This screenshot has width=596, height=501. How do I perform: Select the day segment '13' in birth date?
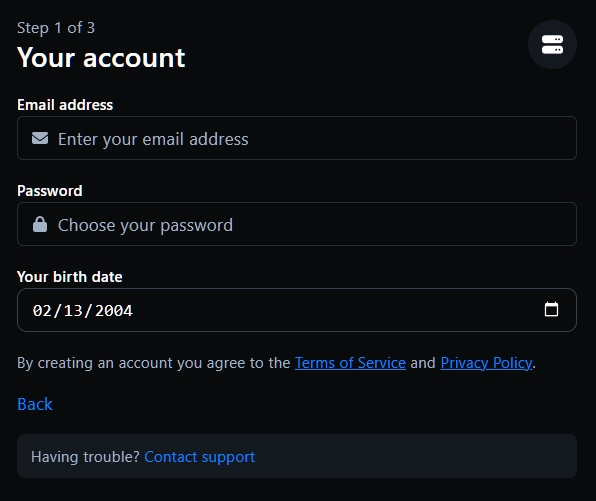click(x=73, y=311)
